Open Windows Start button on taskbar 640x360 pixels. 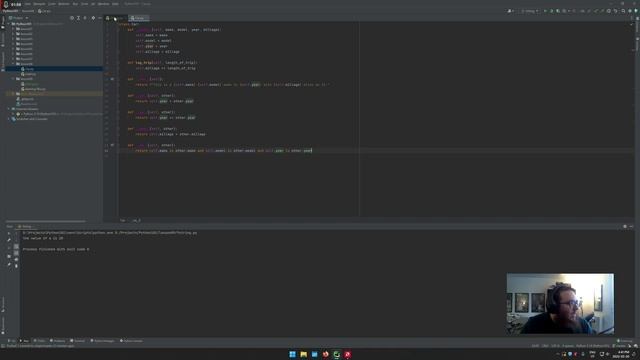[x=292, y=354]
